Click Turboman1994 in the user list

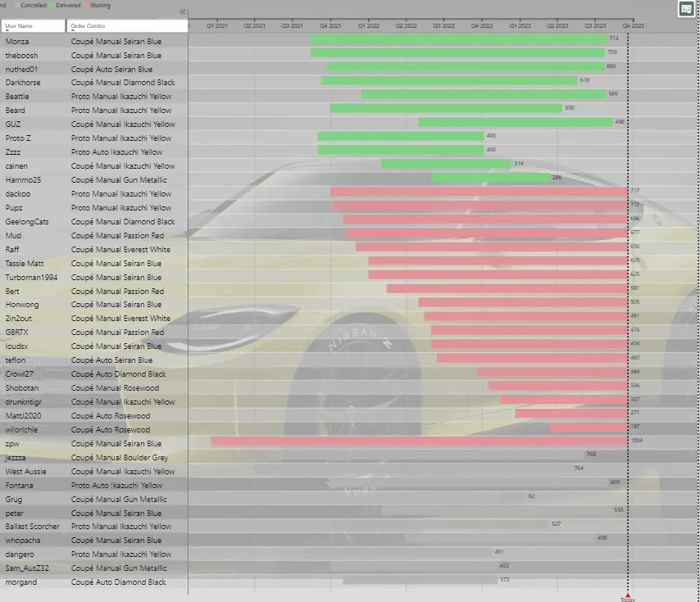pos(31,278)
